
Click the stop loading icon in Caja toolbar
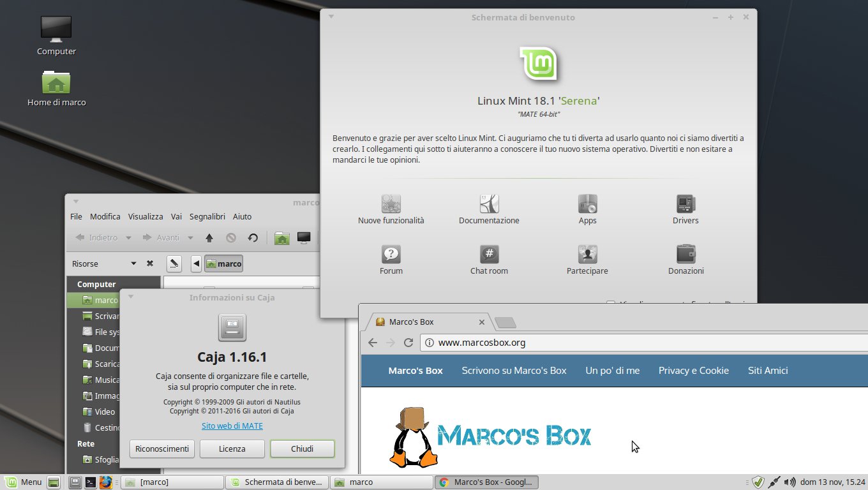231,238
